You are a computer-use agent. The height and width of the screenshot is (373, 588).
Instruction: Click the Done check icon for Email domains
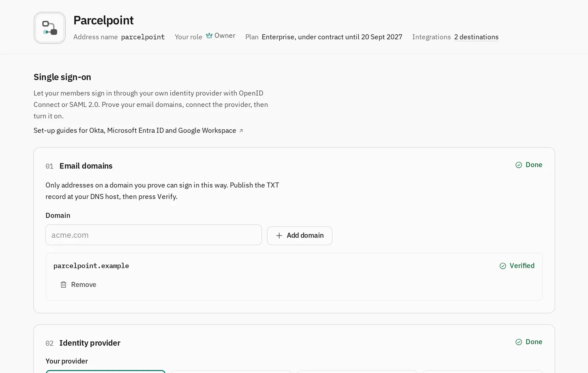coord(519,165)
